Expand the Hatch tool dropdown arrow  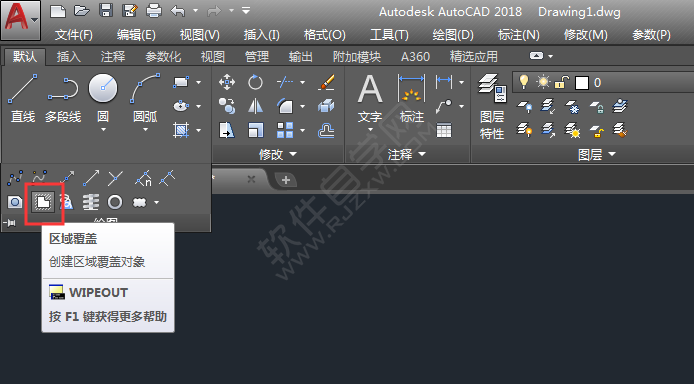198,131
